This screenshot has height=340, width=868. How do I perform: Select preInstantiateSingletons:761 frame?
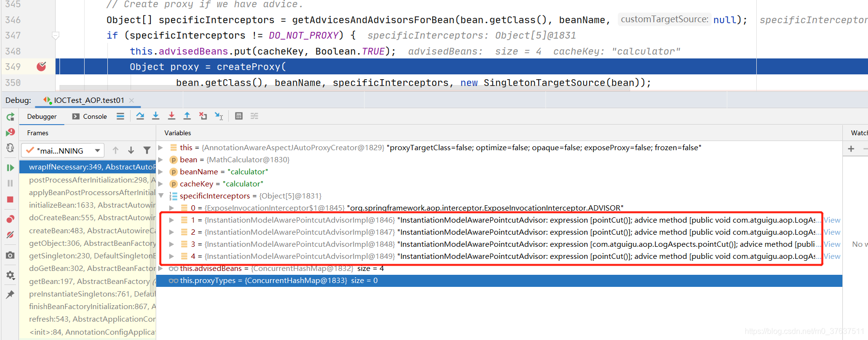point(88,294)
